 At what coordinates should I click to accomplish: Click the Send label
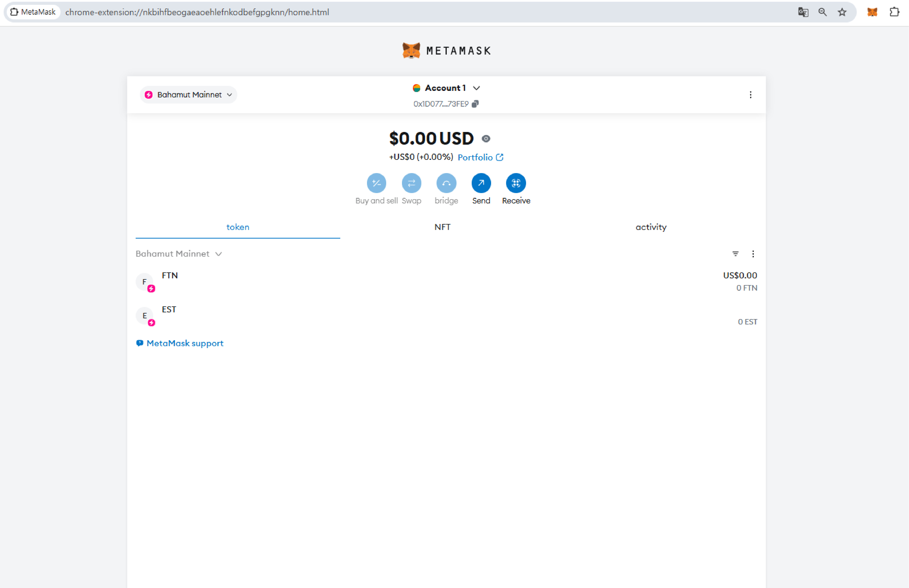click(481, 201)
